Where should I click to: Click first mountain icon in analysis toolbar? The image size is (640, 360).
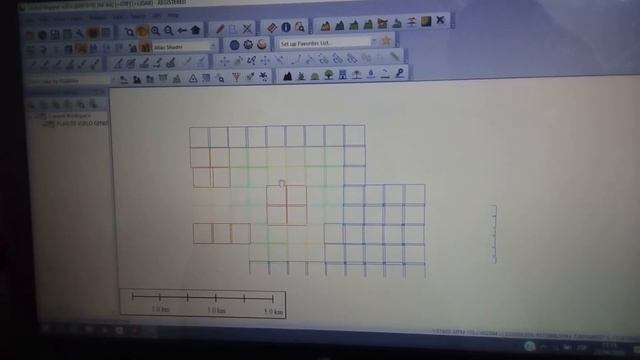tap(325, 26)
